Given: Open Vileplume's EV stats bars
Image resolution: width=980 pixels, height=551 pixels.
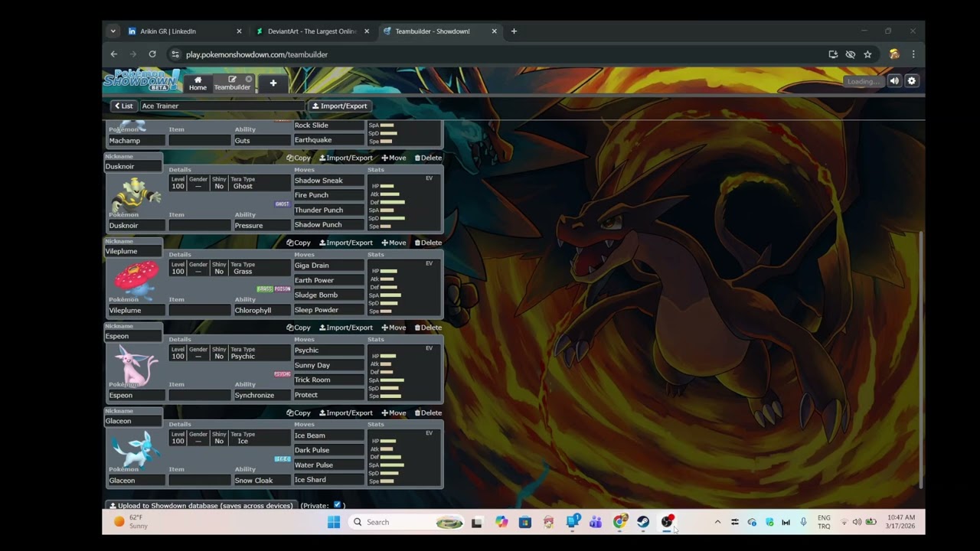Looking at the screenshot, I should [403, 287].
